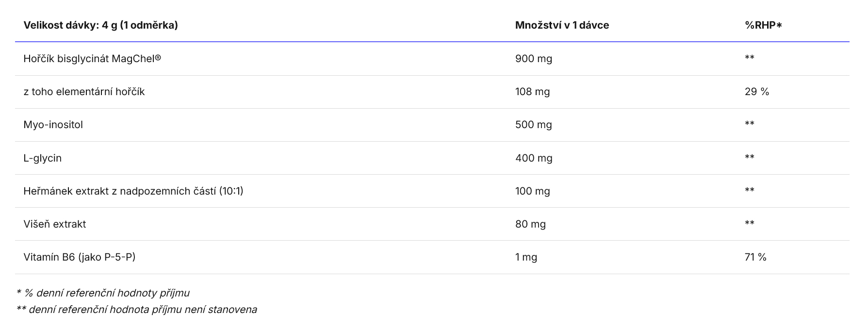Select 'Vitamín B6 (jako P-5-P)' row label
868x329 pixels.
(79, 257)
